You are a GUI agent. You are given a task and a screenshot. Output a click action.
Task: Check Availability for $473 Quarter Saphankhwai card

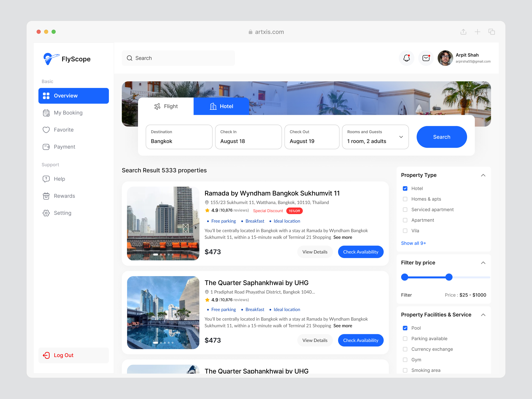coord(361,340)
